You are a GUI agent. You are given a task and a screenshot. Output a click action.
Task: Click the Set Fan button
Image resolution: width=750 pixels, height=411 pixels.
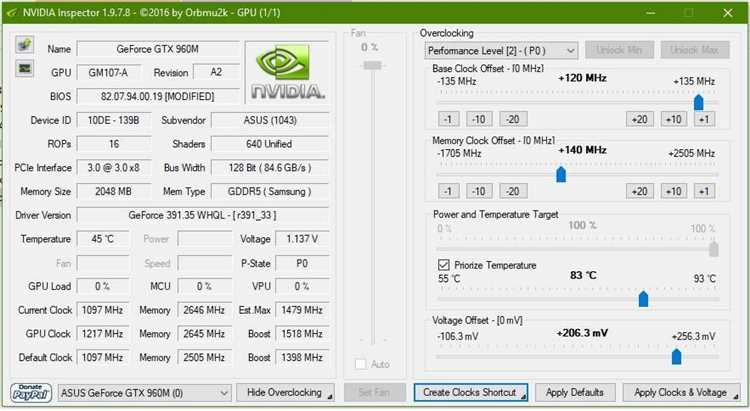click(x=374, y=392)
